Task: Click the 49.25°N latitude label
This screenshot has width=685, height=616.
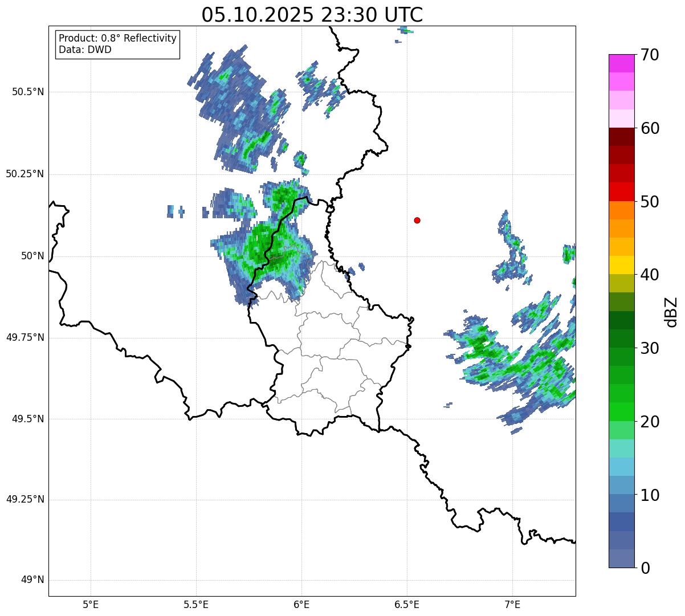Action: pos(25,499)
